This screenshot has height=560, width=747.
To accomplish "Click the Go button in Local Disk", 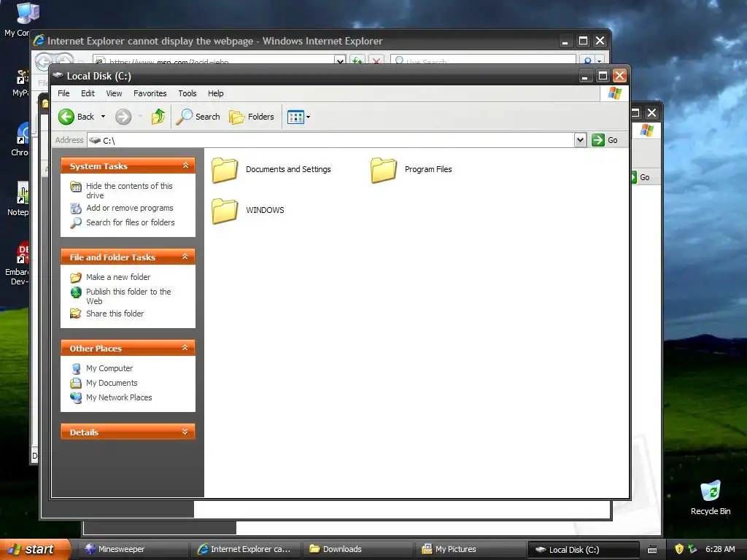I will tap(605, 140).
